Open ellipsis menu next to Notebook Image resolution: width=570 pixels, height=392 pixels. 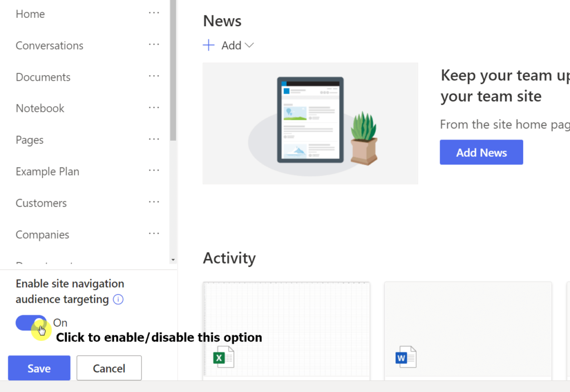[154, 108]
